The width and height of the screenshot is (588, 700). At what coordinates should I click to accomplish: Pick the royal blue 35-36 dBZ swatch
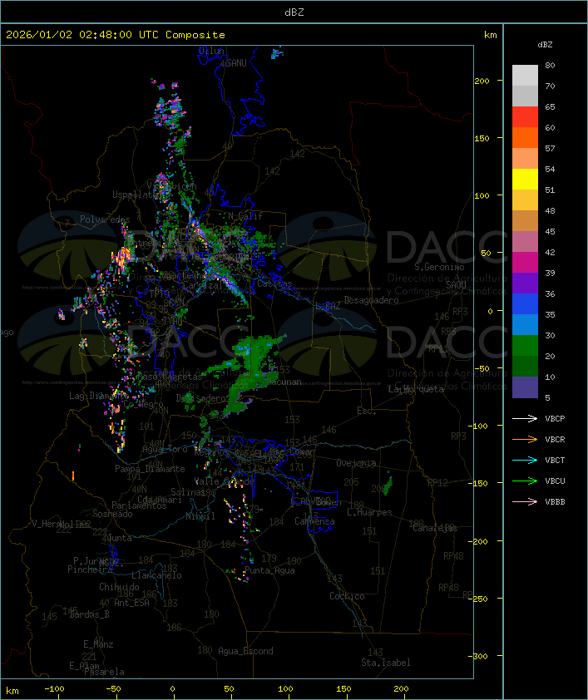(525, 303)
